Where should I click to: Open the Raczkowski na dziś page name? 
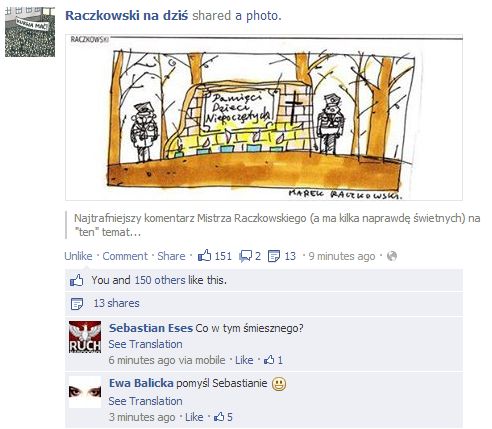click(127, 15)
